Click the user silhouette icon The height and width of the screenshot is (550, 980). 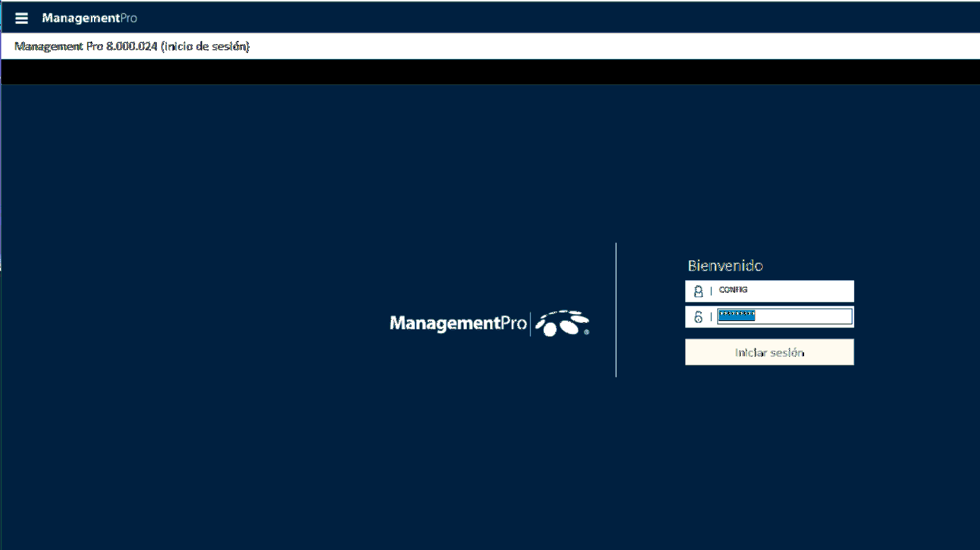tap(698, 292)
